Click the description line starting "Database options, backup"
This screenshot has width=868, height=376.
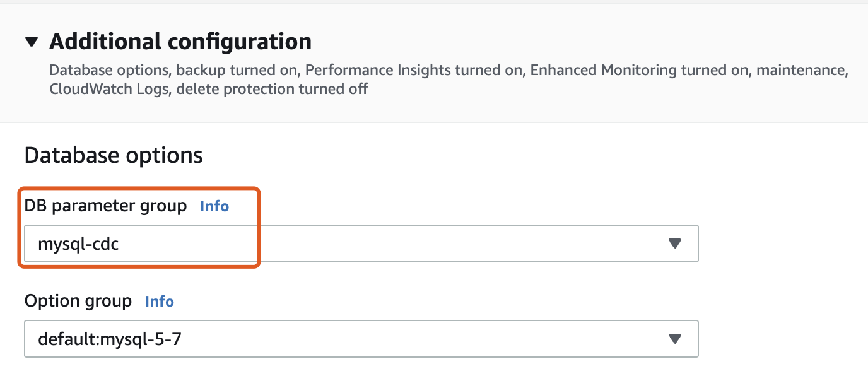pos(448,70)
